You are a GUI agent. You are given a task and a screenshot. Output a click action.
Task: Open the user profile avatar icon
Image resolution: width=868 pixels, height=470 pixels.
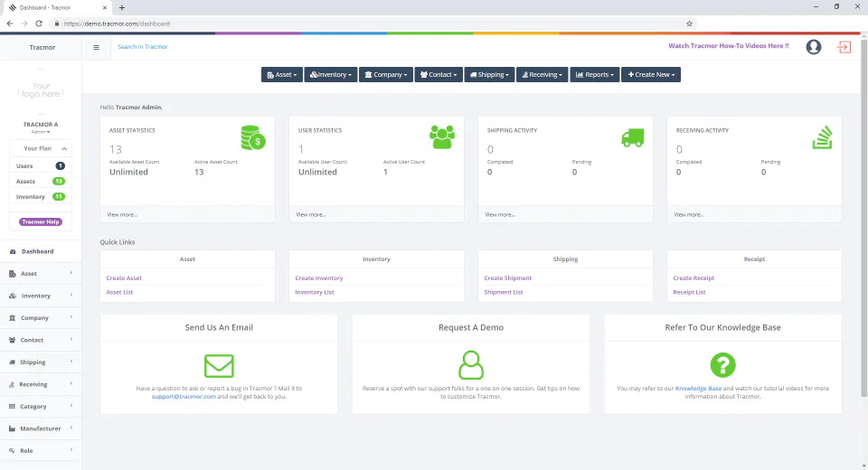[813, 47]
